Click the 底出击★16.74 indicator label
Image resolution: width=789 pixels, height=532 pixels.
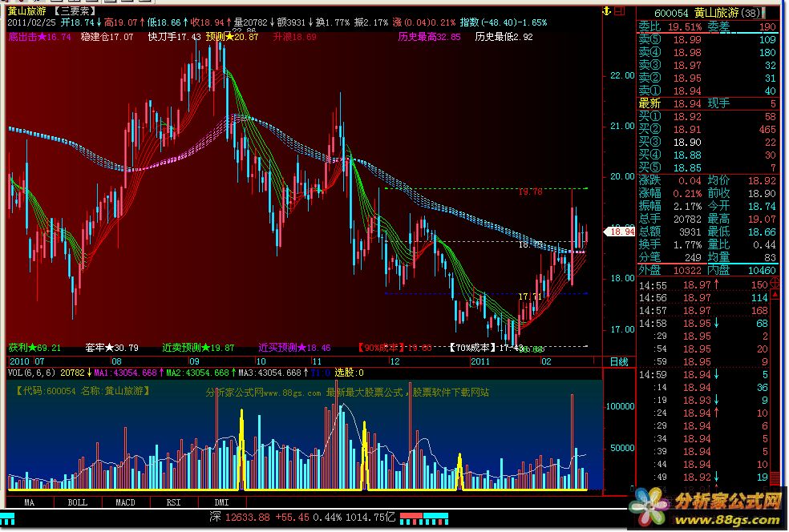click(40, 37)
